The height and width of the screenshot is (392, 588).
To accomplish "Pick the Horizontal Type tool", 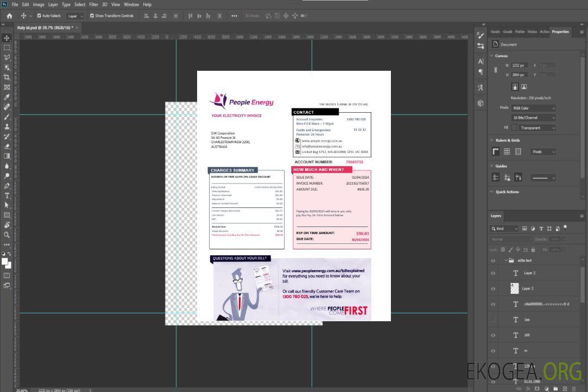I will pos(7,195).
